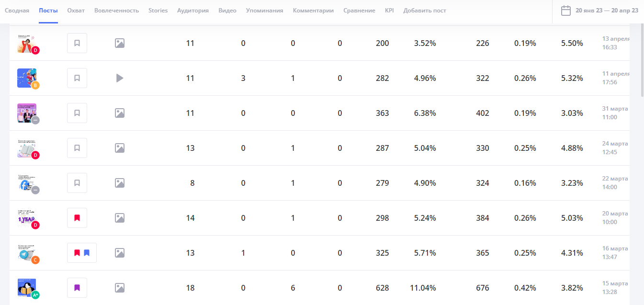The width and height of the screenshot is (644, 305).
Task: Toggle bookmark on the 11 апреля post
Action: point(77,78)
